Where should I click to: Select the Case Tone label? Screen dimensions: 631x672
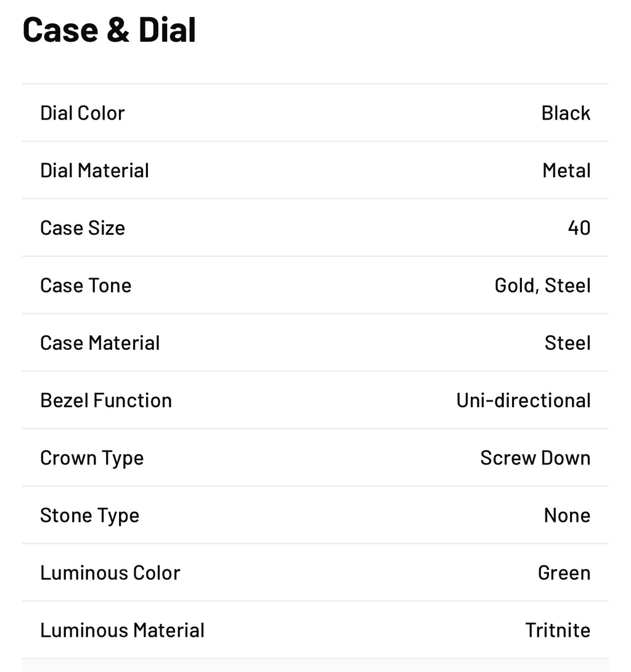(86, 286)
